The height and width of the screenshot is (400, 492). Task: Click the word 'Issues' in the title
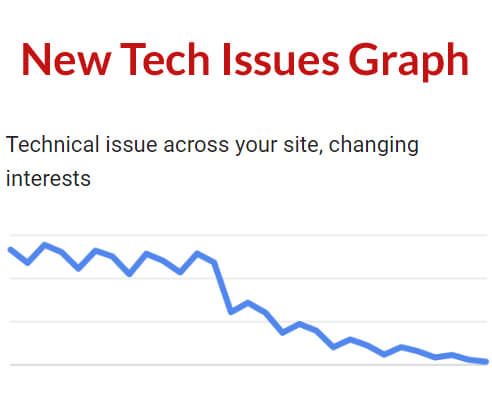pos(281,59)
